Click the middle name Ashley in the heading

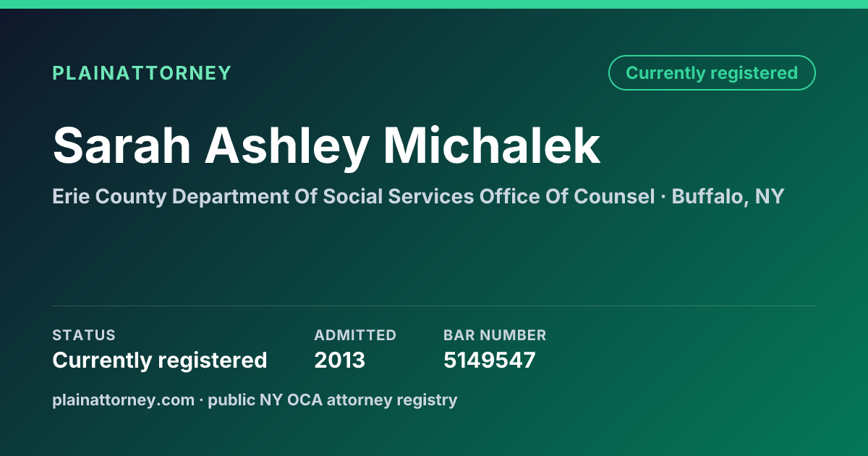(x=287, y=146)
